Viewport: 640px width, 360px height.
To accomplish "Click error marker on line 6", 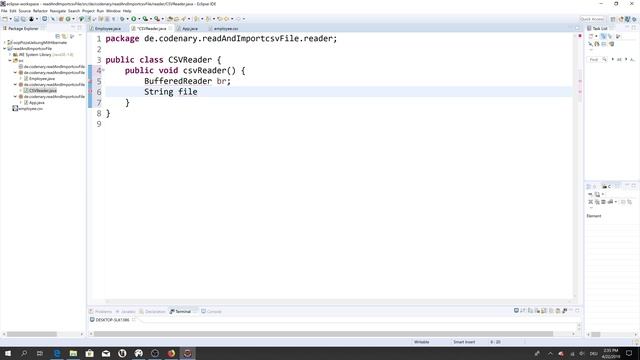I will 91,92.
